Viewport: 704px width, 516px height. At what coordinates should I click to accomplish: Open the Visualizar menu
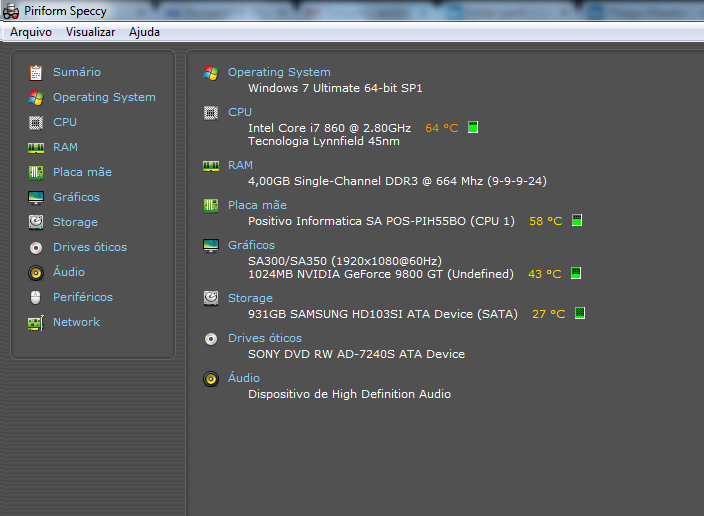(90, 32)
